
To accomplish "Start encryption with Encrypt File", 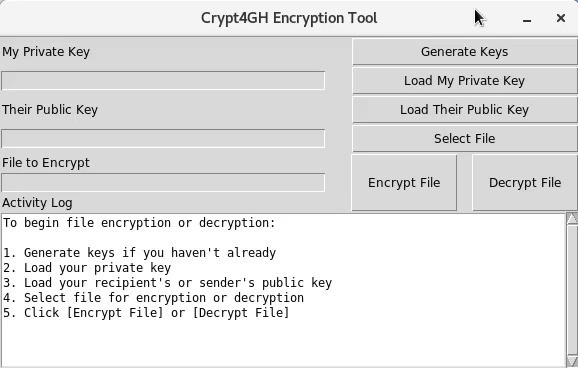I will (404, 183).
